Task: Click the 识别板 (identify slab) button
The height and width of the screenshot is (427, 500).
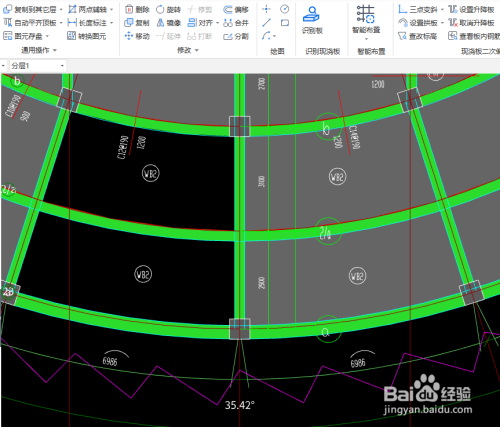Action: click(x=312, y=20)
